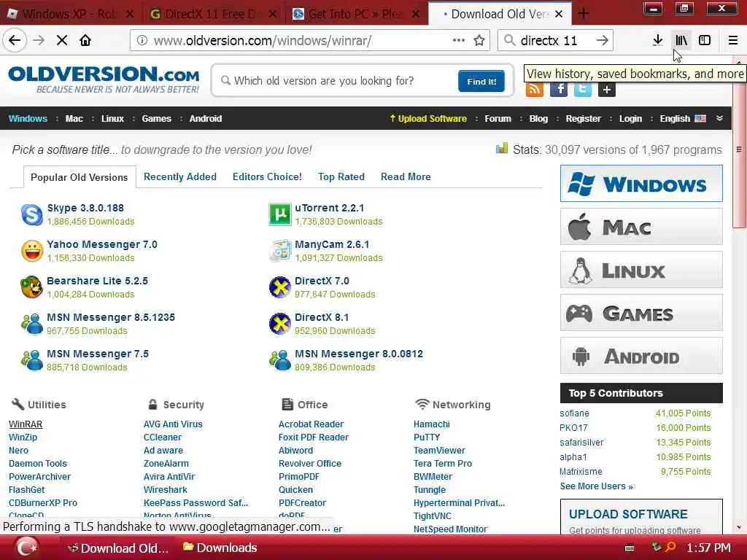The width and height of the screenshot is (747, 560).
Task: Open Foxit PDF Reader link
Action: coord(314,437)
